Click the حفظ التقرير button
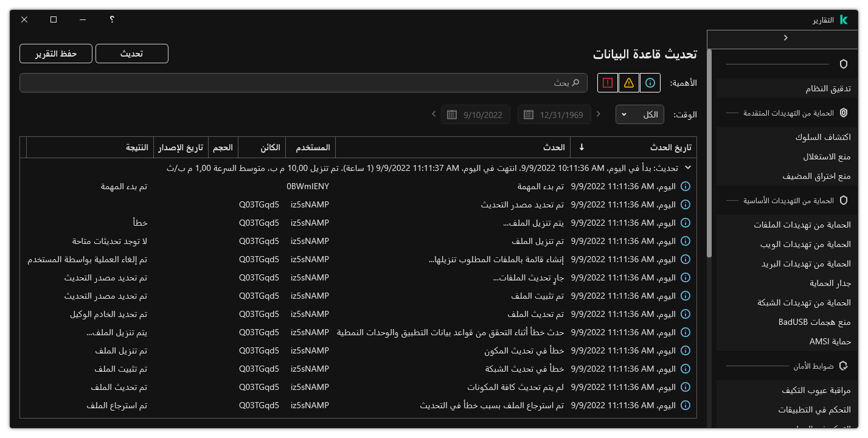868x438 pixels. click(x=55, y=54)
